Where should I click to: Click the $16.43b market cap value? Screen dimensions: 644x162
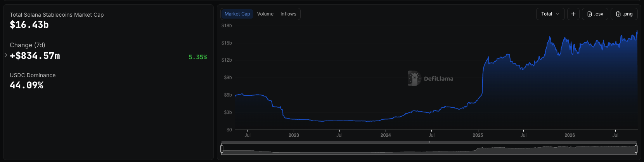point(29,25)
